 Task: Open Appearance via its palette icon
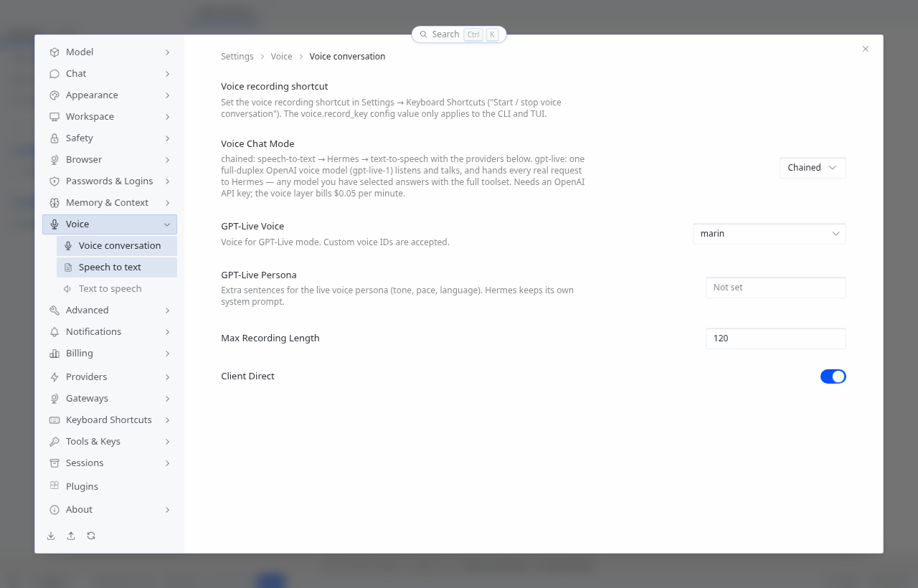click(55, 95)
